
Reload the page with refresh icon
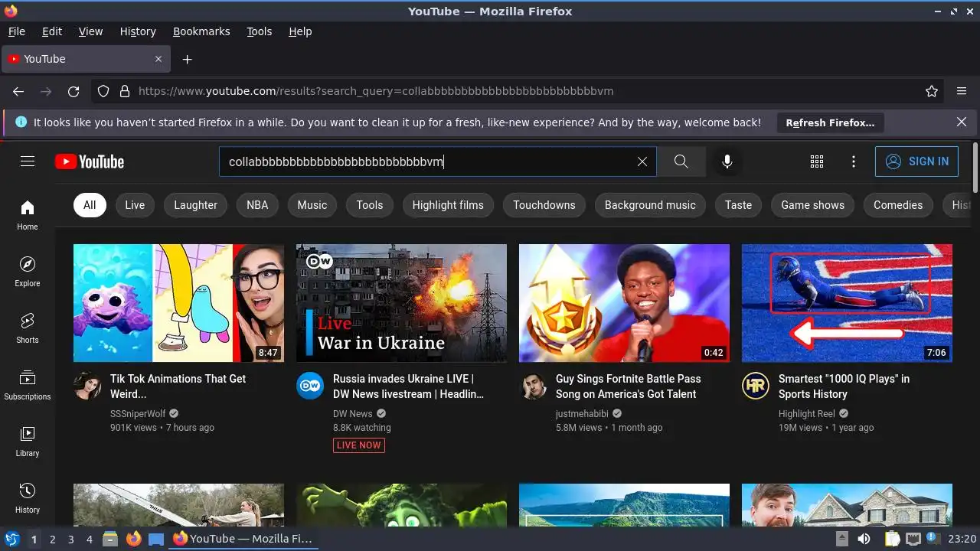point(73,91)
